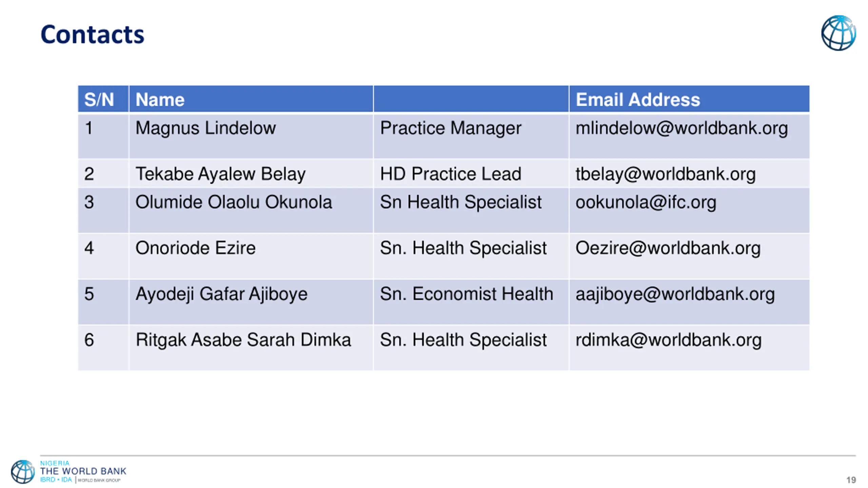This screenshot has height=488, width=868.
Task: Open the rdimka@worldbank.org email link
Action: pyautogui.click(x=668, y=340)
